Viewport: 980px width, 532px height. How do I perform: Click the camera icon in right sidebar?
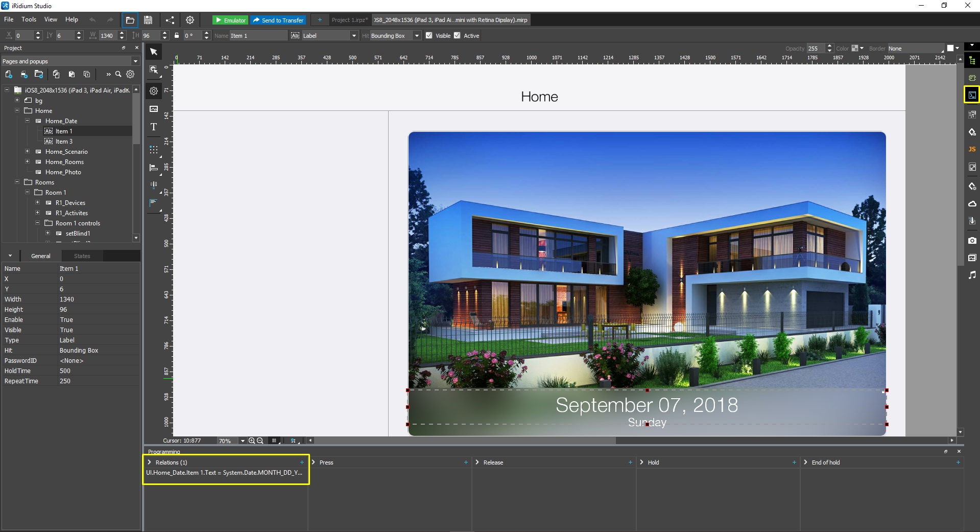[972, 240]
